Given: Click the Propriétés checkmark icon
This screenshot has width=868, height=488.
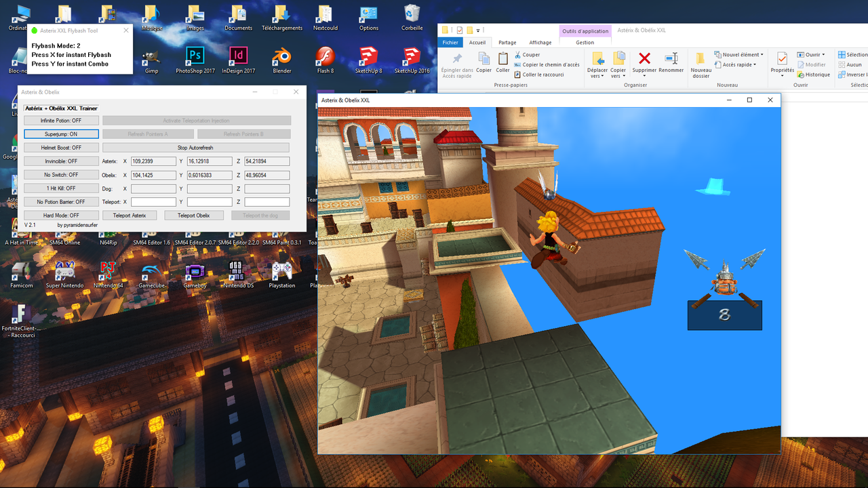Looking at the screenshot, I should click(x=782, y=58).
